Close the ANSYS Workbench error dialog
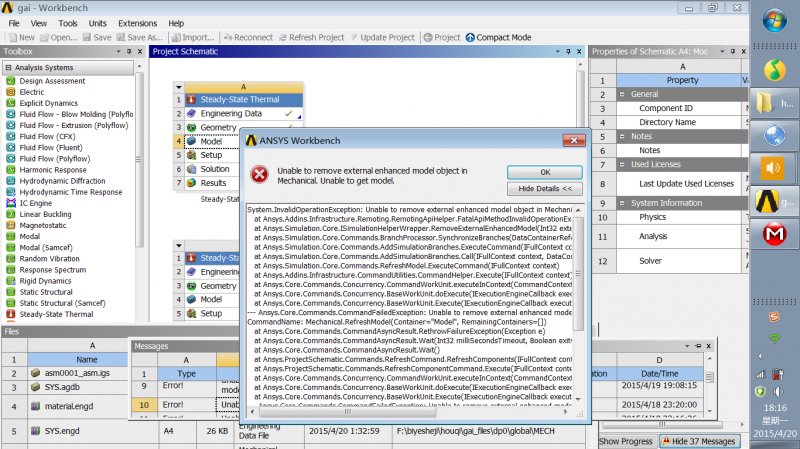Image resolution: width=800 pixels, height=449 pixels. 574,140
